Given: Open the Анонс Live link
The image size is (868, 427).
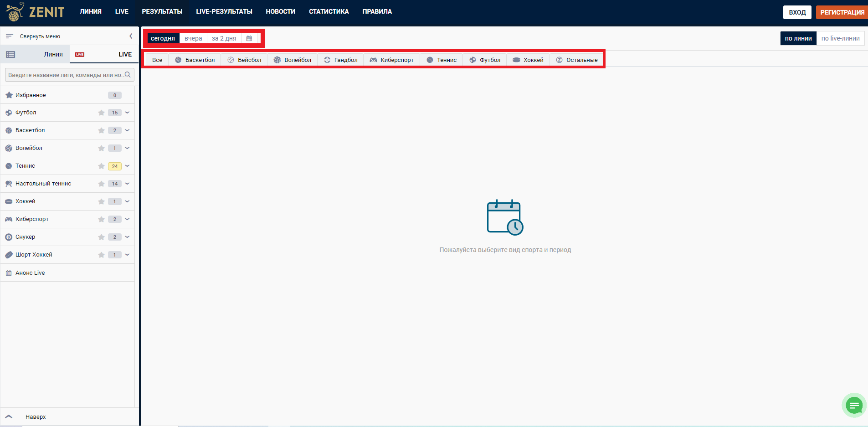Looking at the screenshot, I should pyautogui.click(x=30, y=273).
